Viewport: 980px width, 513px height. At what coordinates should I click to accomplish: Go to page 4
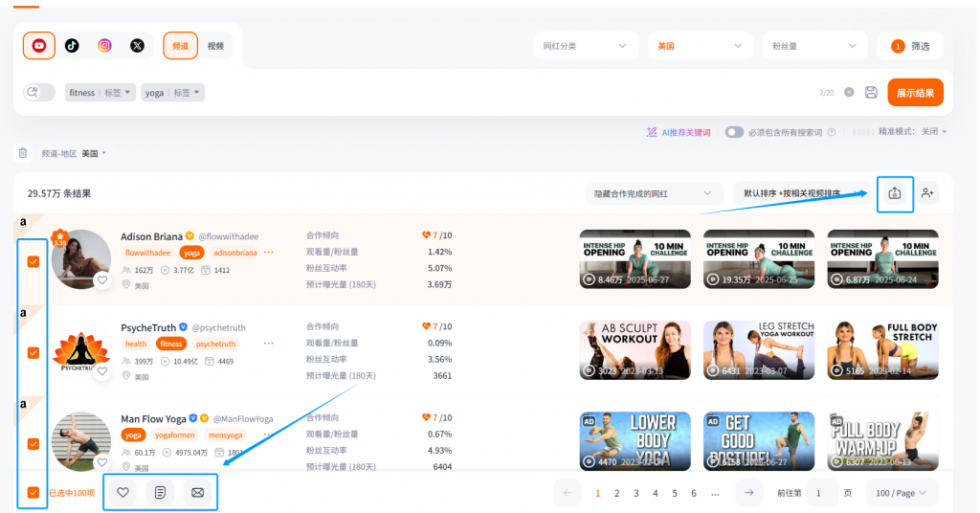(x=655, y=493)
